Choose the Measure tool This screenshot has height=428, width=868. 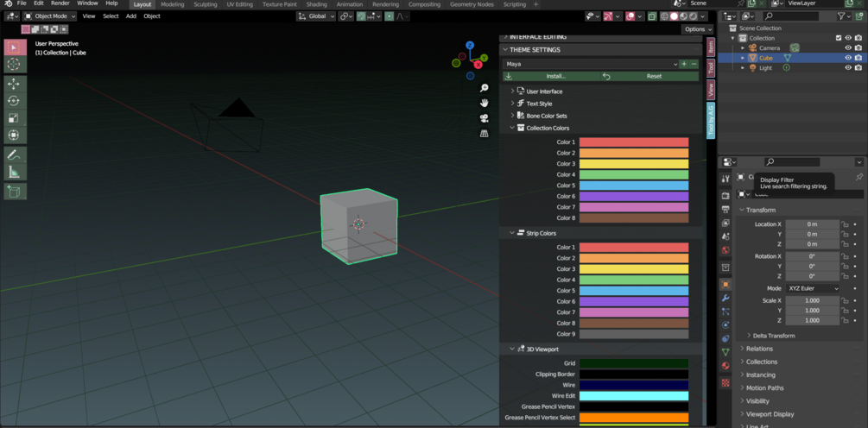[15, 173]
